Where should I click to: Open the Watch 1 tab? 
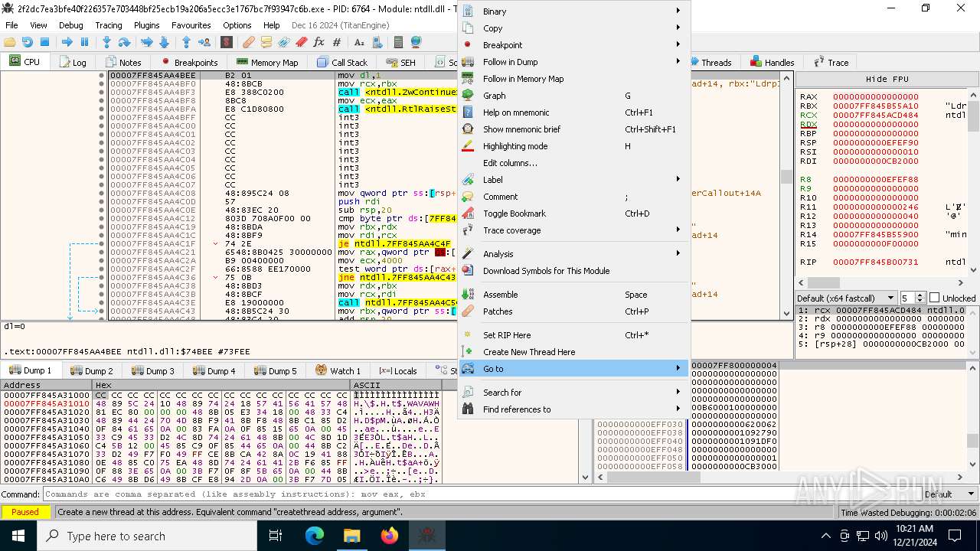(x=338, y=370)
